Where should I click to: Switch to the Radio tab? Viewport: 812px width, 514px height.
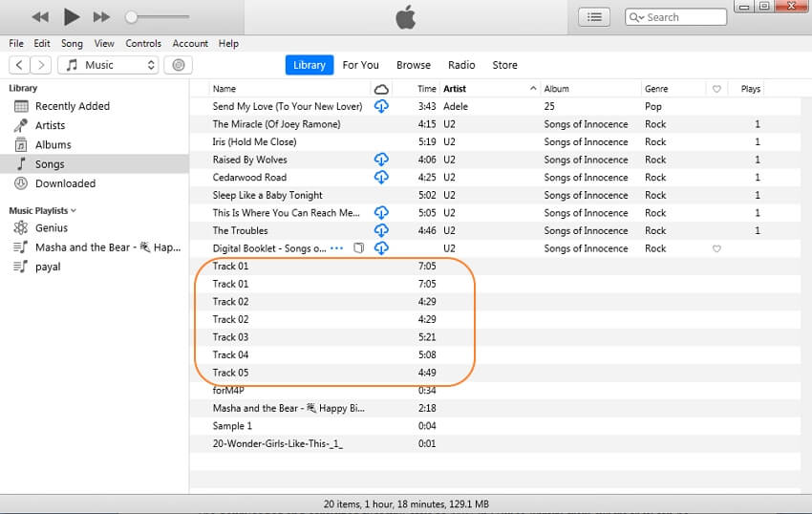(461, 65)
